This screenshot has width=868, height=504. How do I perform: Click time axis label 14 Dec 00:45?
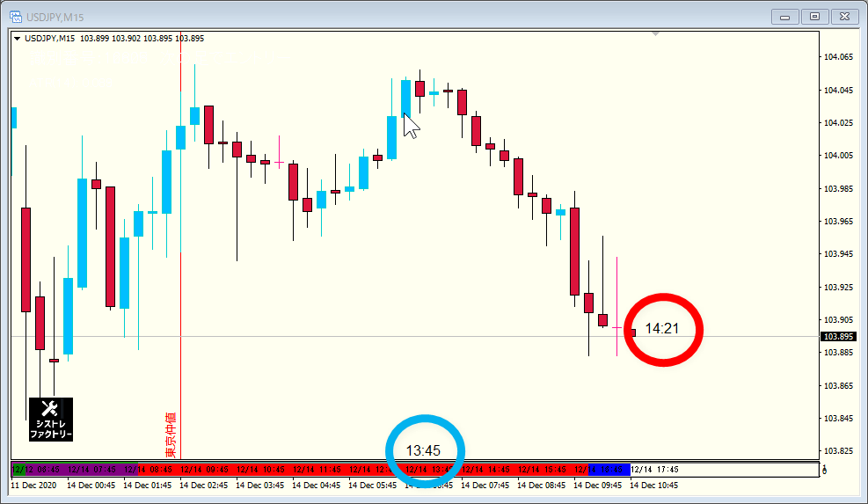click(x=91, y=486)
